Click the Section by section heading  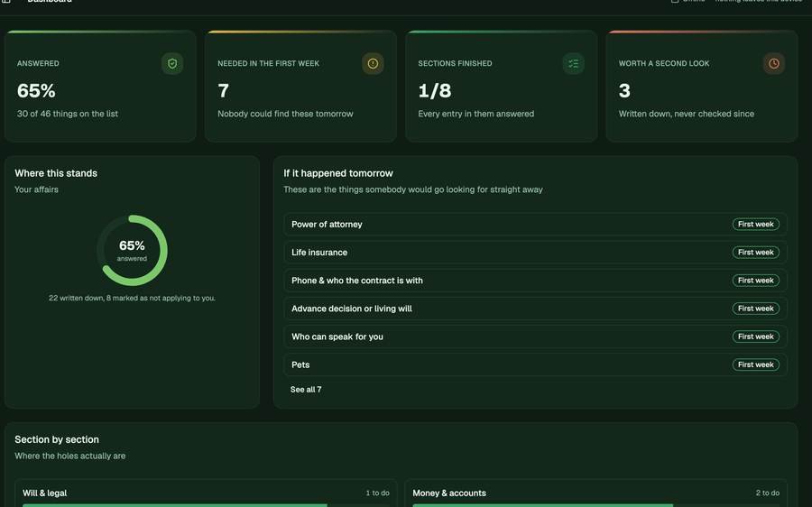click(57, 439)
